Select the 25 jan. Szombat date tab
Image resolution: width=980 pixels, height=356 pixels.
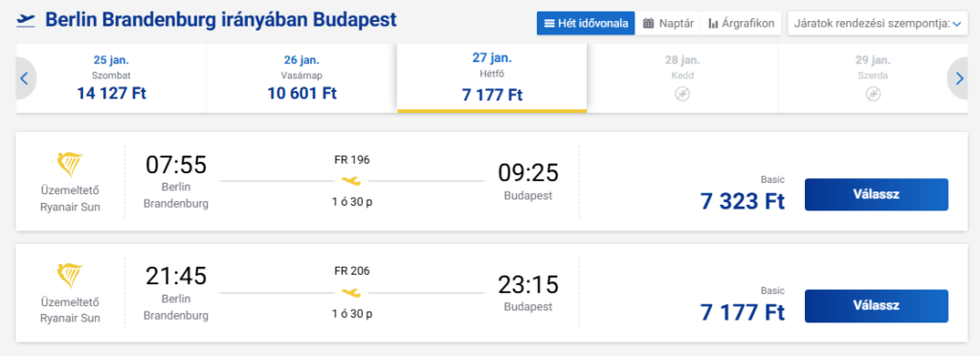tap(112, 78)
